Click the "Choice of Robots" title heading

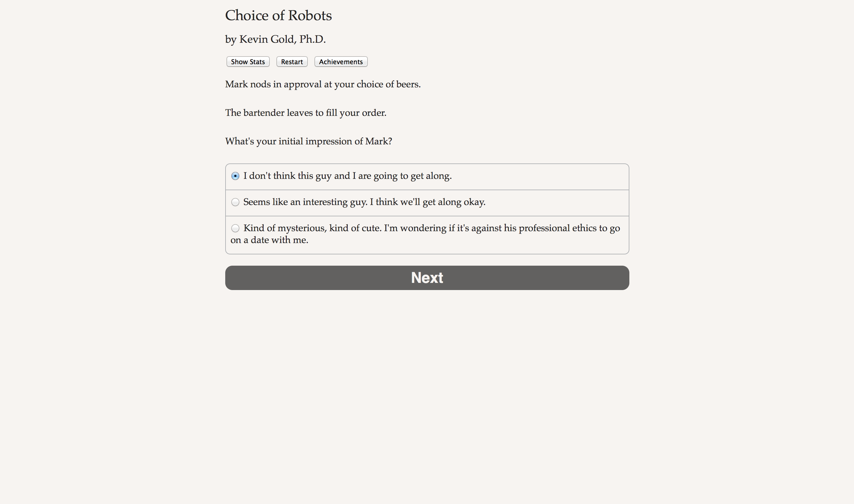278,16
